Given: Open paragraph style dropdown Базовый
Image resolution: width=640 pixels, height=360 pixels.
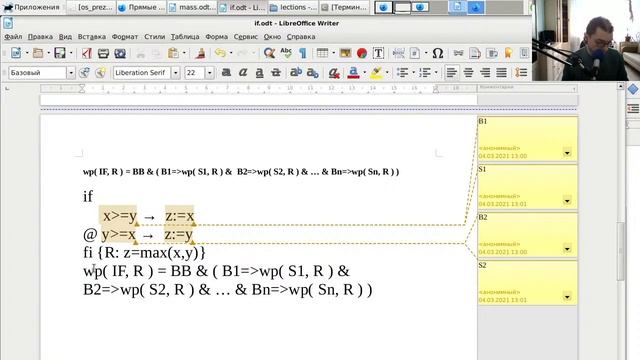Looking at the screenshot, I should 71,73.
